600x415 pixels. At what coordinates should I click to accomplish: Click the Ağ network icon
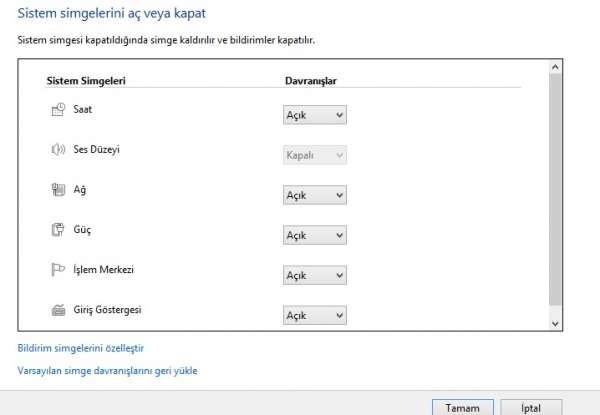(x=58, y=189)
